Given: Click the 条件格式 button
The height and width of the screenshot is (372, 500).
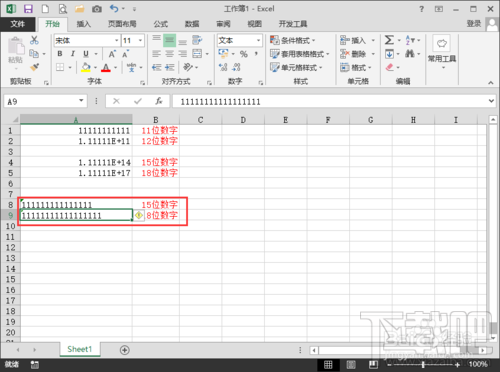Looking at the screenshot, I should 293,41.
